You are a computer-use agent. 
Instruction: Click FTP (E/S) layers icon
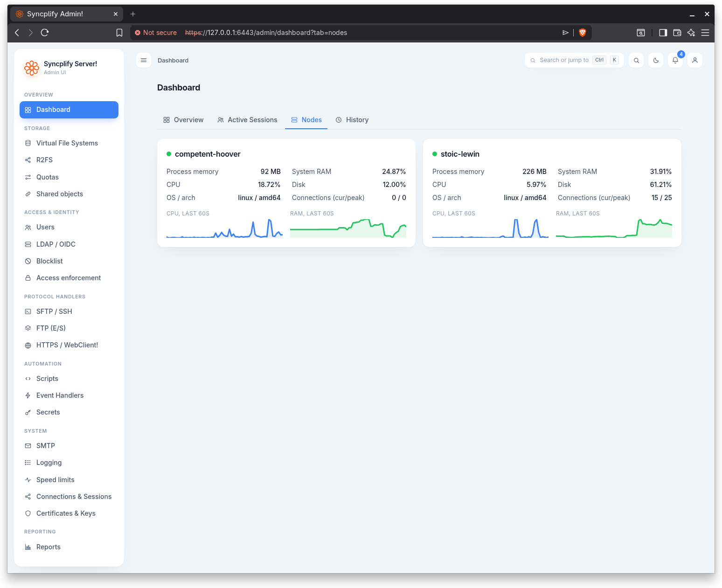(x=28, y=328)
